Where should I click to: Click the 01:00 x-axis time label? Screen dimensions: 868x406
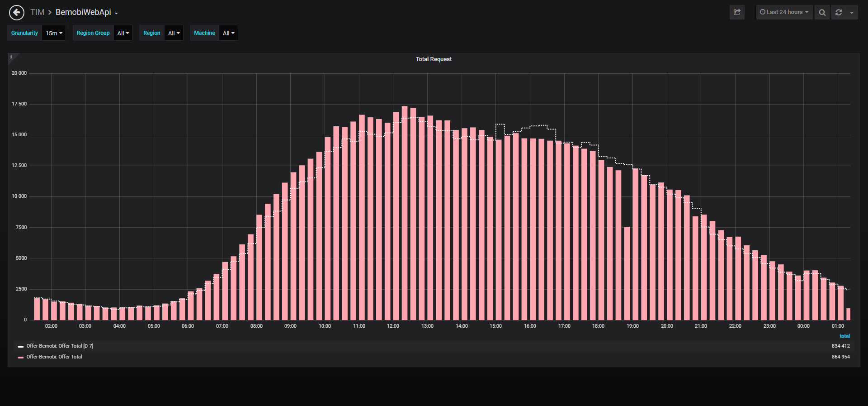(x=838, y=326)
